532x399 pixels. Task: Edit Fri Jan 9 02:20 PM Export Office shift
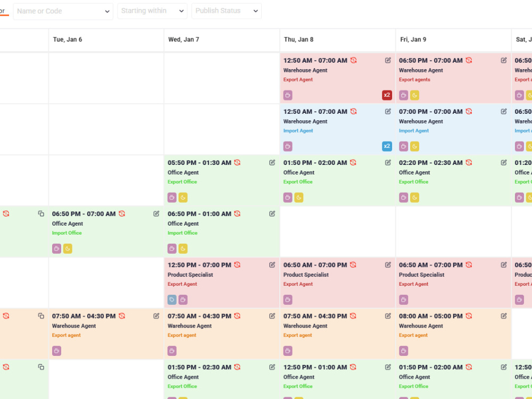coord(503,163)
